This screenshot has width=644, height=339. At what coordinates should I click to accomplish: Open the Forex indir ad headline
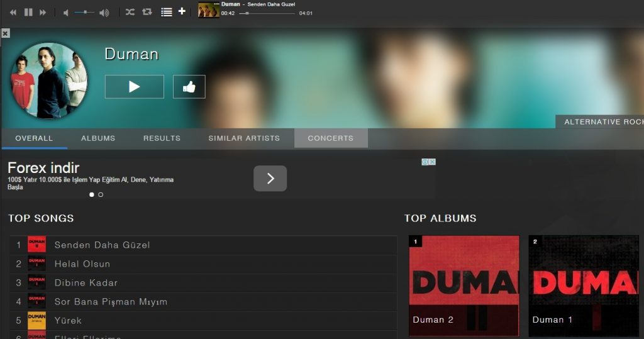[43, 168]
